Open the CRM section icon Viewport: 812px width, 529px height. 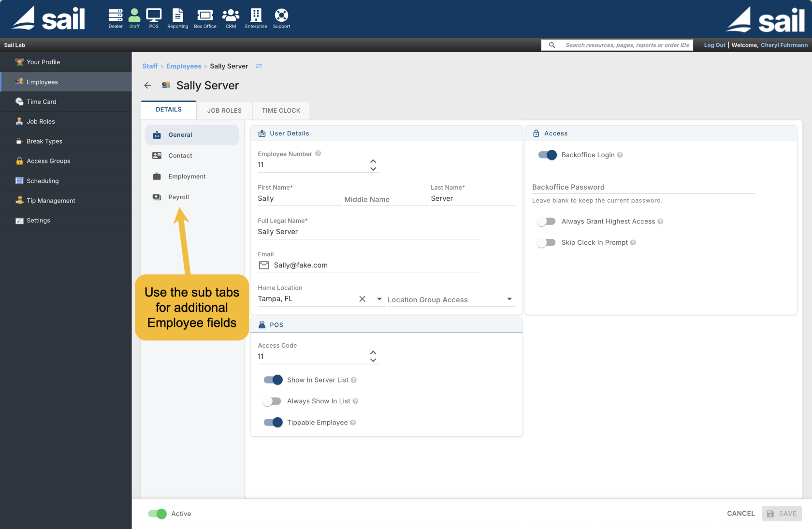(x=231, y=18)
